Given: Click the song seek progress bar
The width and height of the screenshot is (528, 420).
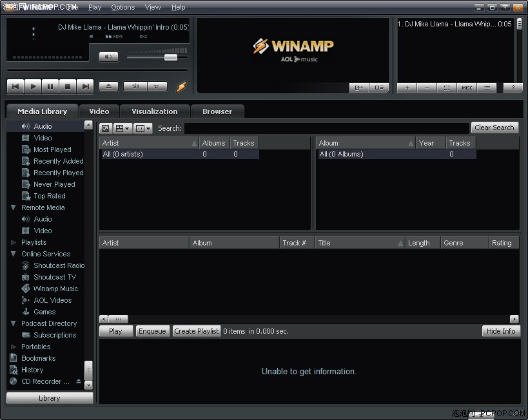Looking at the screenshot, I should (97, 70).
